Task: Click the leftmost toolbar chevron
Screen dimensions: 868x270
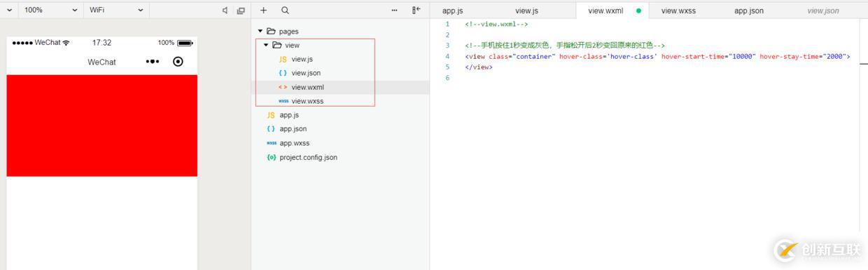Action: pyautogui.click(x=9, y=11)
